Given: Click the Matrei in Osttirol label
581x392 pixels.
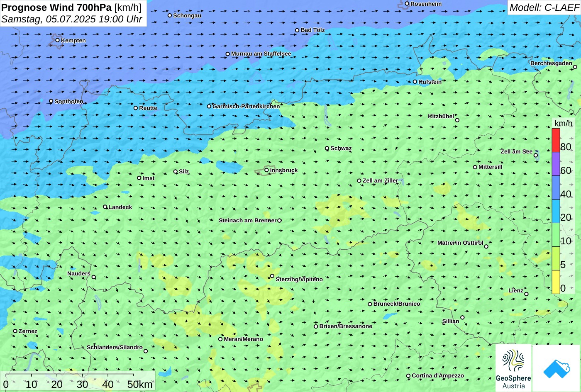Looking at the screenshot, I should click(x=460, y=243).
